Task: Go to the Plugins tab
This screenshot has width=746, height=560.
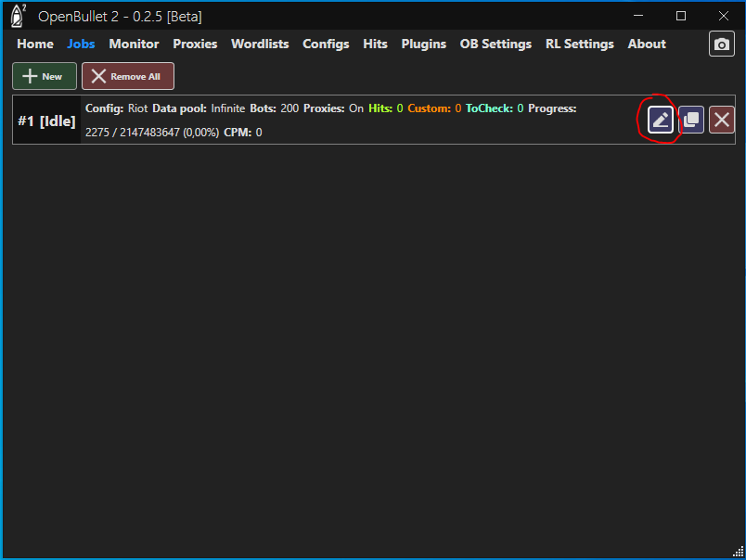Action: point(423,45)
